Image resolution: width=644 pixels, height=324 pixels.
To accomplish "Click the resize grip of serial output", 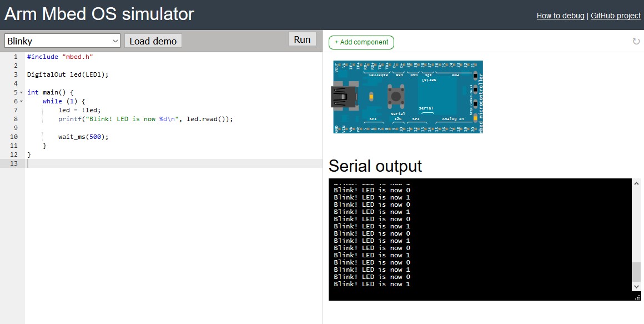I will [x=636, y=297].
